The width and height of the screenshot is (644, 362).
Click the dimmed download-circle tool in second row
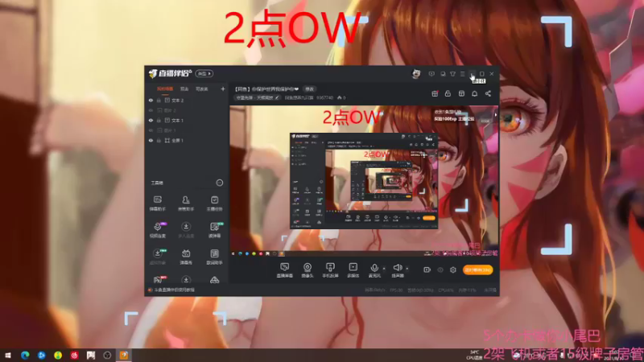pyautogui.click(x=186, y=230)
